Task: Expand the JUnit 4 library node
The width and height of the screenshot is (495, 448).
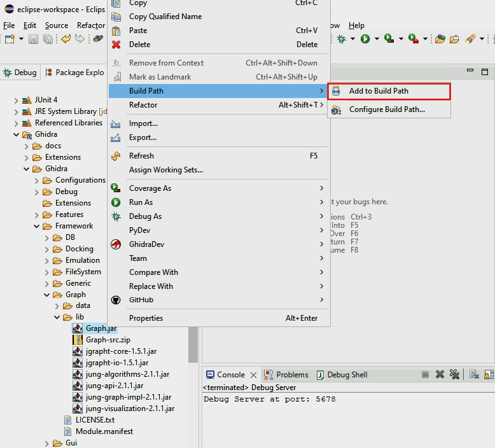Action: point(16,101)
